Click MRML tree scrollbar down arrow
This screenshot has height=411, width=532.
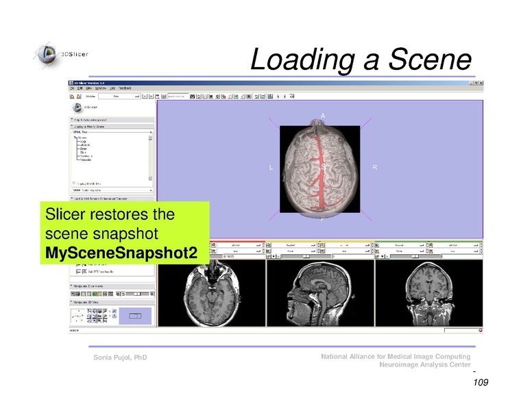(150, 178)
